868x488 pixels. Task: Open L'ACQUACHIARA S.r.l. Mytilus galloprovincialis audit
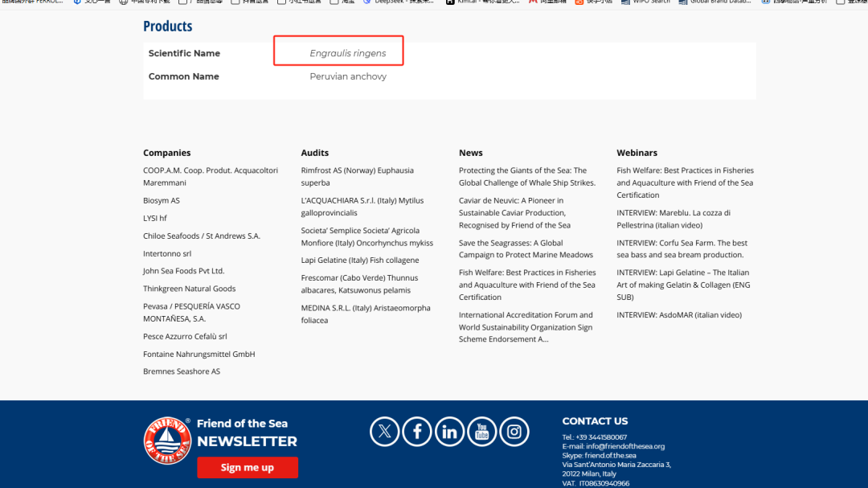362,207
